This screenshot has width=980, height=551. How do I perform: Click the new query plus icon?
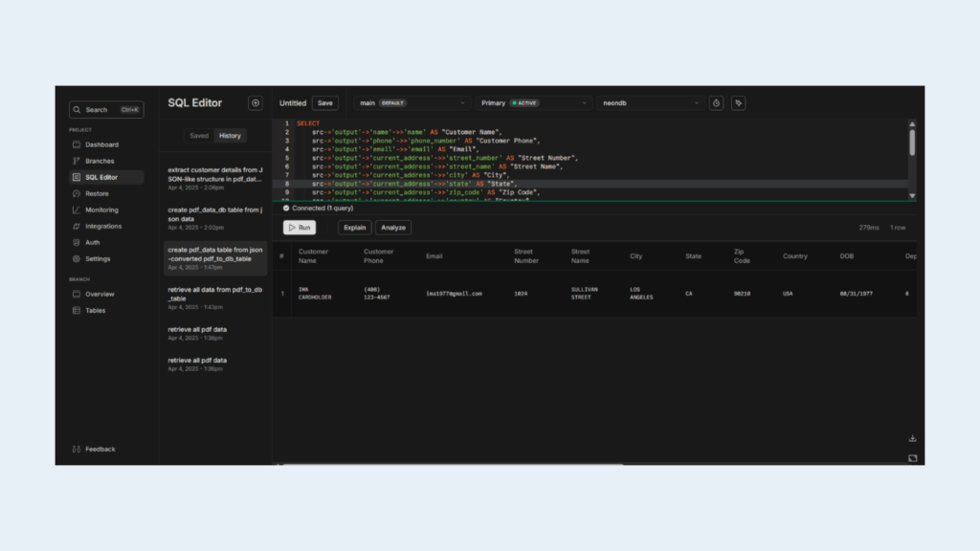[256, 103]
